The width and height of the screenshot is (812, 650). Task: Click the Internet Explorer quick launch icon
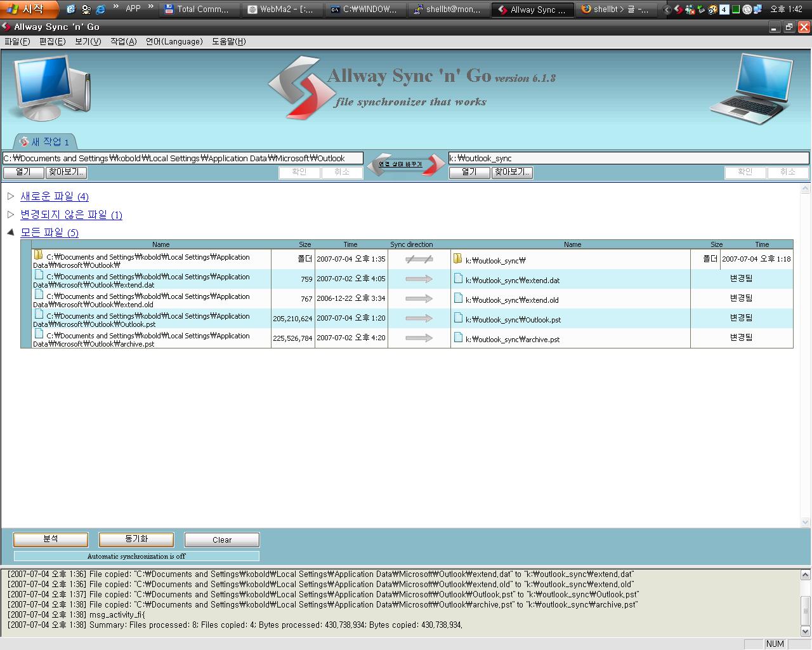point(100,9)
